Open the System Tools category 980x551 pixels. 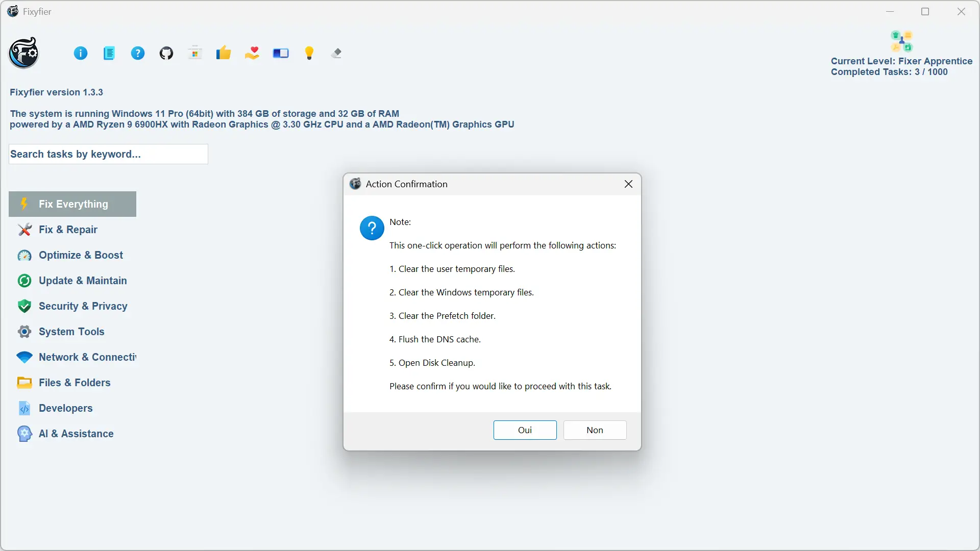pyautogui.click(x=72, y=332)
